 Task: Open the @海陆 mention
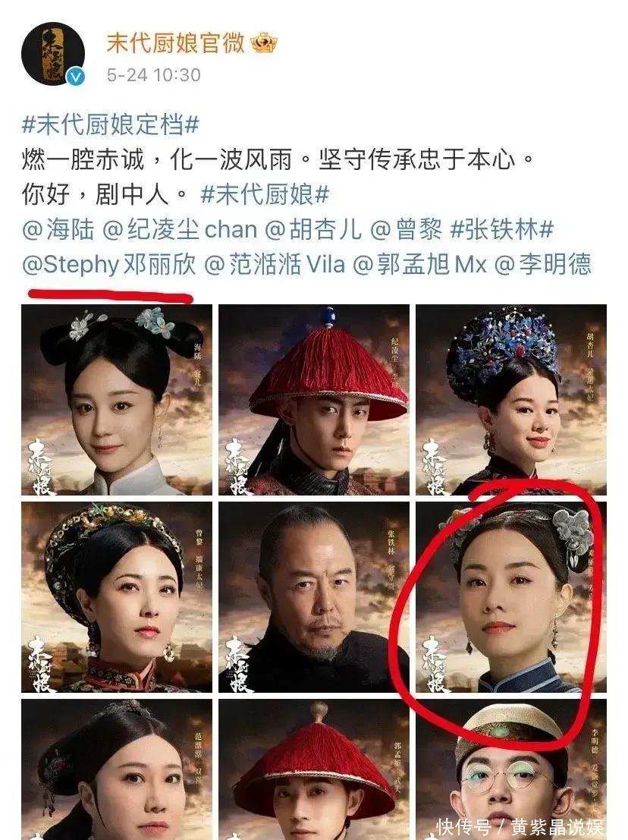point(58,230)
